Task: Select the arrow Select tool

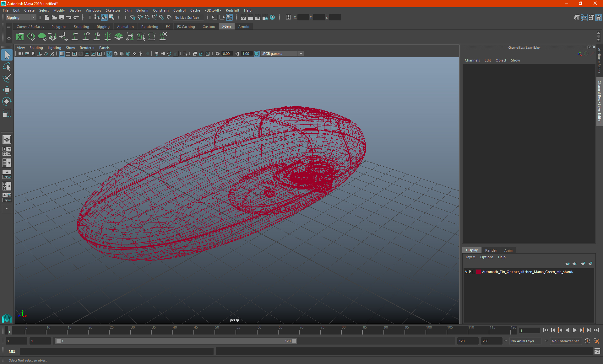Action: 7,55
